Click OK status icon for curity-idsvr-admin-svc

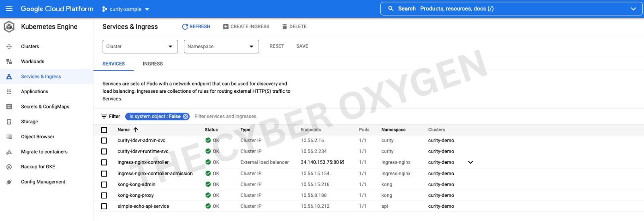(x=208, y=141)
